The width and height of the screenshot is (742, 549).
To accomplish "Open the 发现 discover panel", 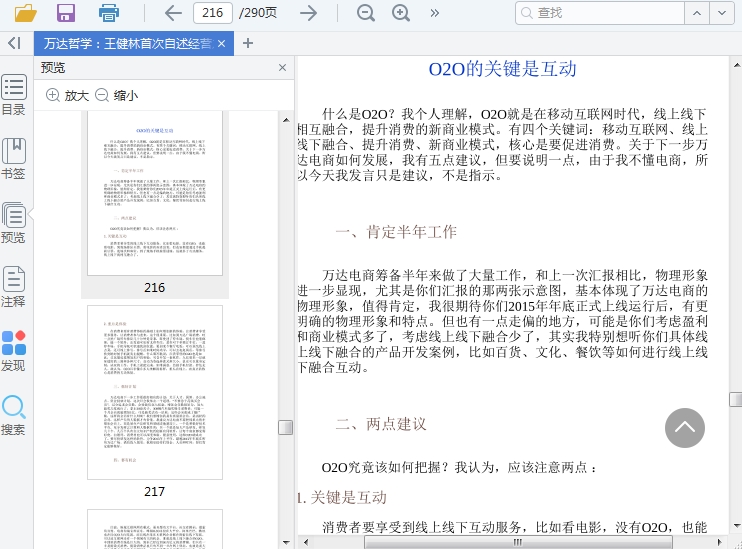I will pyautogui.click(x=14, y=351).
